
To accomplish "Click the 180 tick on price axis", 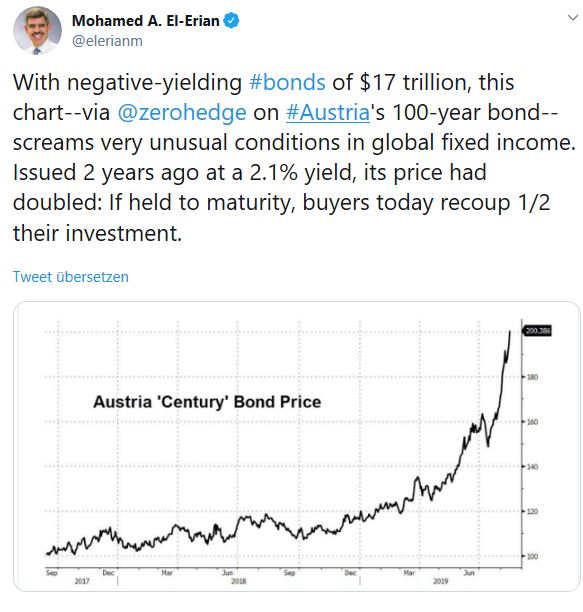I will (x=532, y=377).
